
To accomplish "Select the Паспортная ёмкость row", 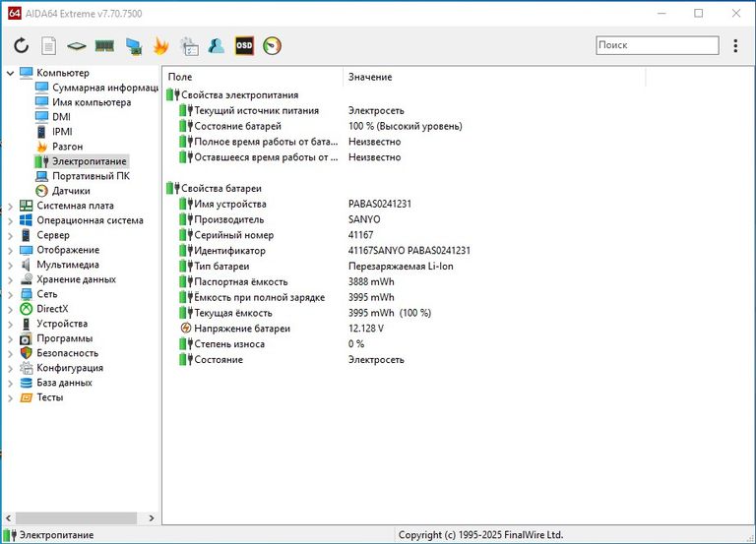I will 286,282.
